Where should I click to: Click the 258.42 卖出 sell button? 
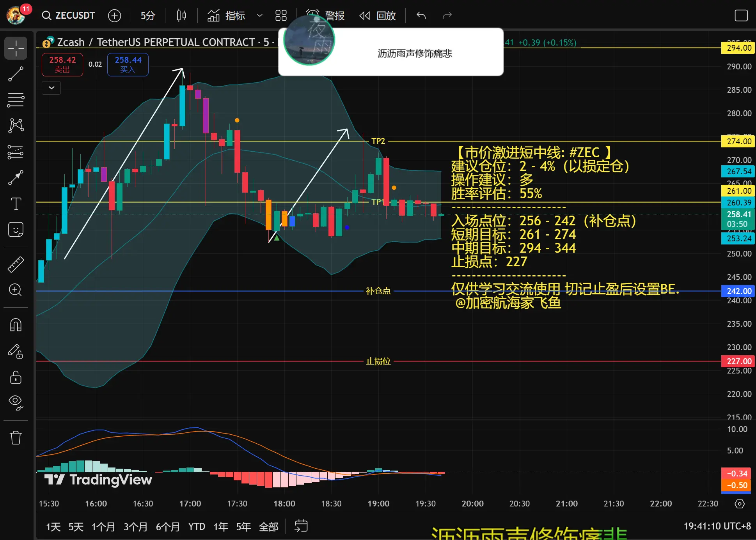click(x=62, y=64)
